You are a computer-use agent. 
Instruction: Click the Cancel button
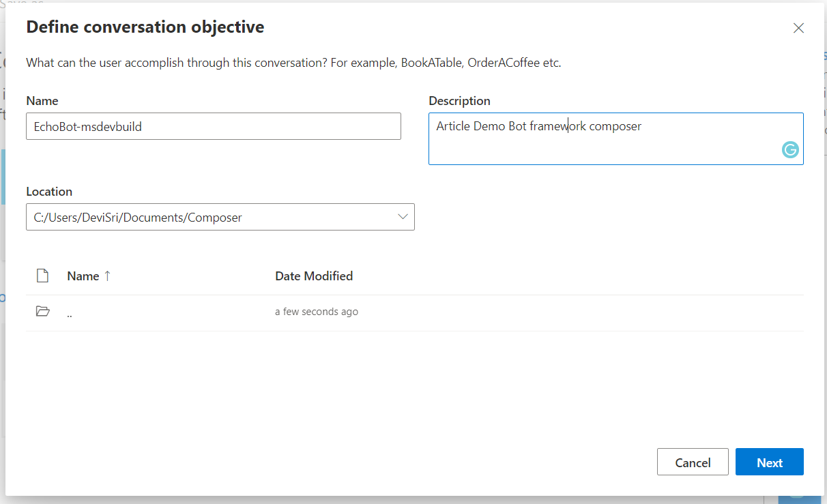[x=693, y=462]
